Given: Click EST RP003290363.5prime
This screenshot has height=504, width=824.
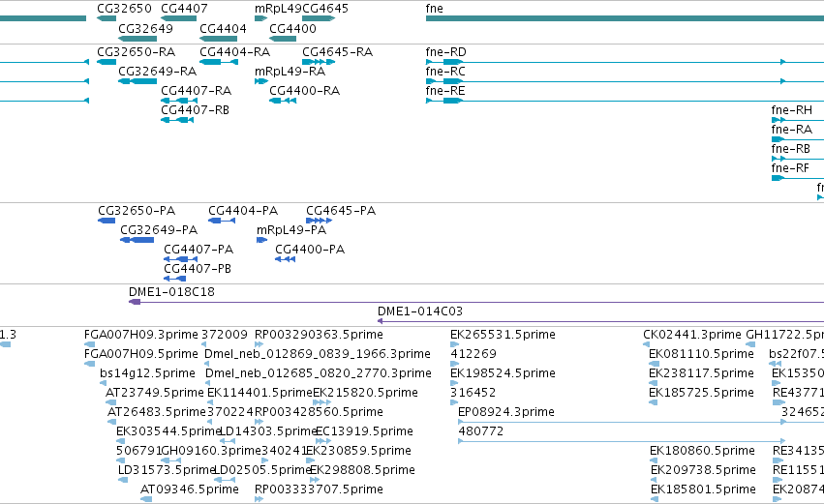Looking at the screenshot, I should (319, 335).
